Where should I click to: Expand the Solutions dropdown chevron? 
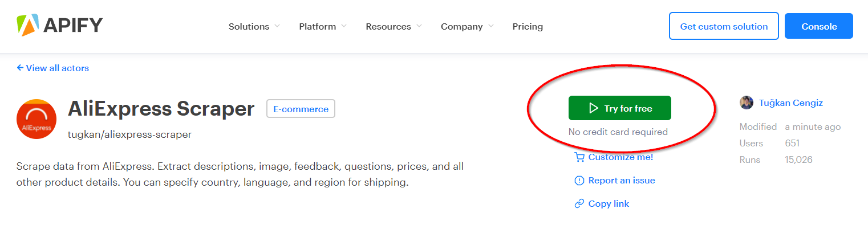pos(277,26)
